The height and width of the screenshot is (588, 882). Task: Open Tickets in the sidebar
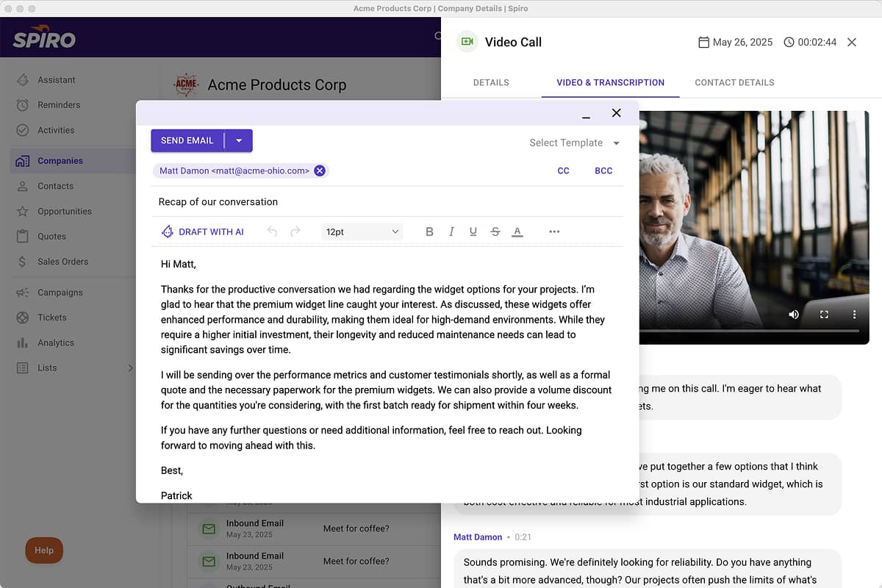coord(52,317)
